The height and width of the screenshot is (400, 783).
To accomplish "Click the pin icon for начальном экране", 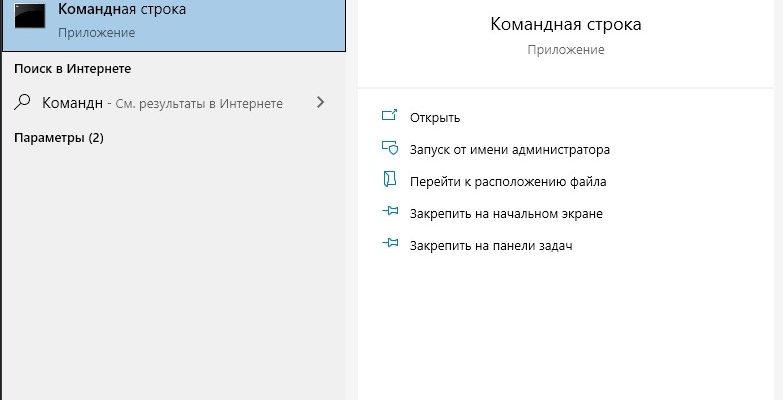I will [390, 211].
